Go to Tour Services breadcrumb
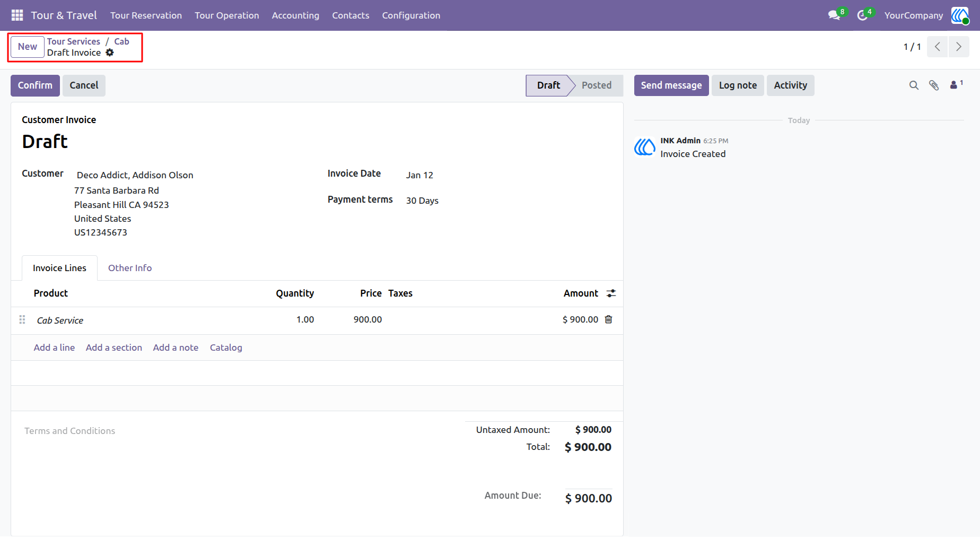Screen dimensions: 980x538 (x=73, y=41)
